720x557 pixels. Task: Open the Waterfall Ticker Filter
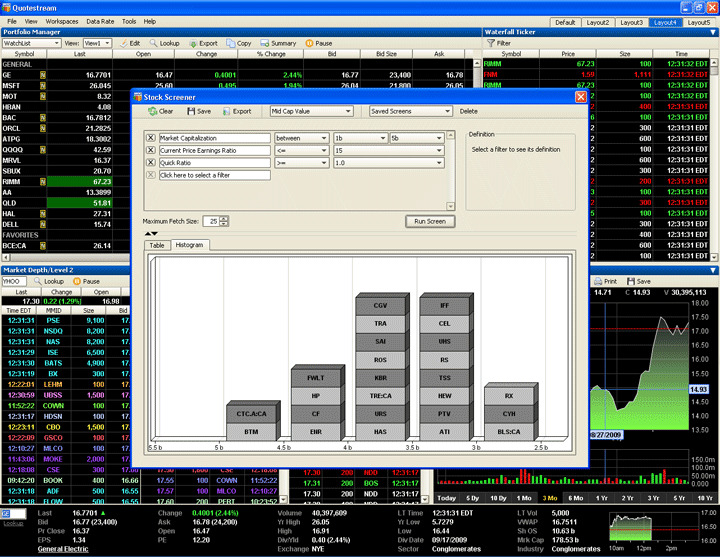(498, 44)
